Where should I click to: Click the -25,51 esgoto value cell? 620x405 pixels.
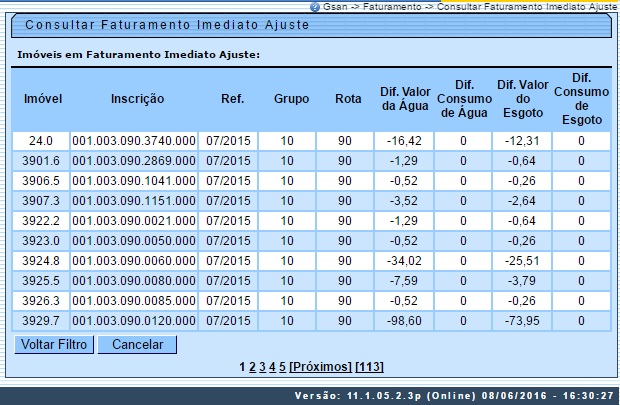point(522,261)
